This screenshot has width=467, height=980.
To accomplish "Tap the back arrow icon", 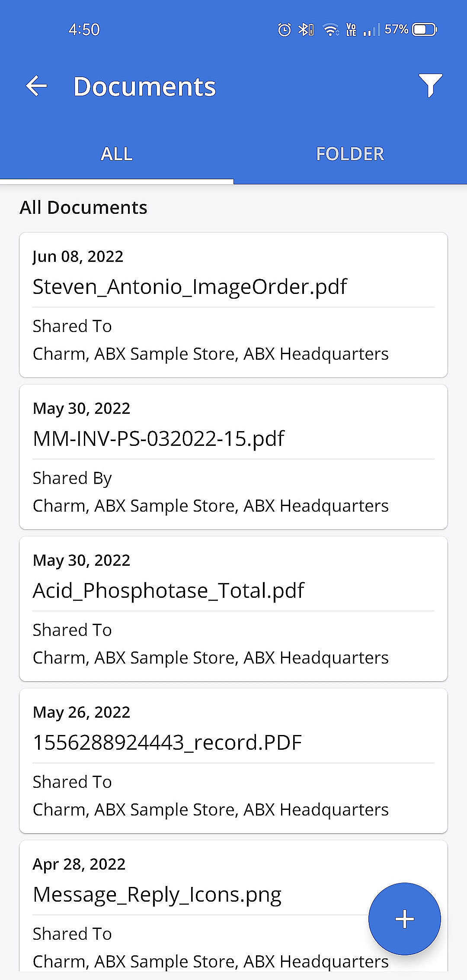I will 36,86.
